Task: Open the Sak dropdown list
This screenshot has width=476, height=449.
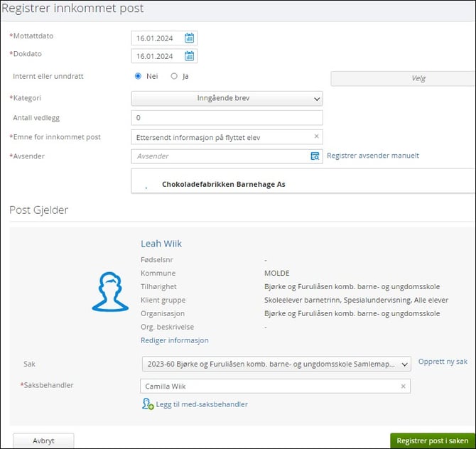Action: (276, 364)
